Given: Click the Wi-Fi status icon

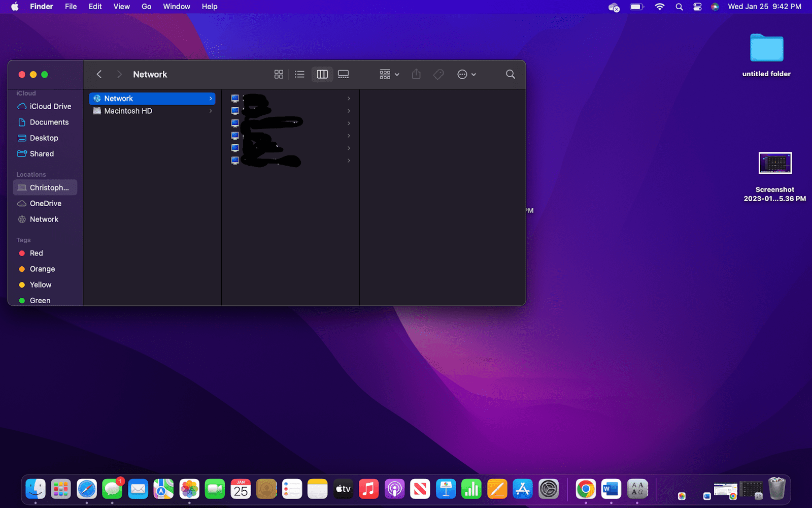Looking at the screenshot, I should pyautogui.click(x=660, y=7).
